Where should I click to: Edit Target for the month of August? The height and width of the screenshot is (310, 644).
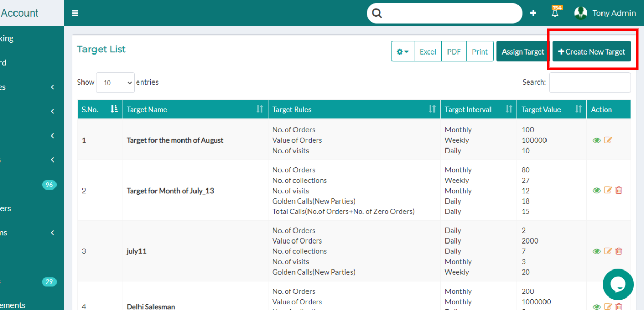[608, 140]
